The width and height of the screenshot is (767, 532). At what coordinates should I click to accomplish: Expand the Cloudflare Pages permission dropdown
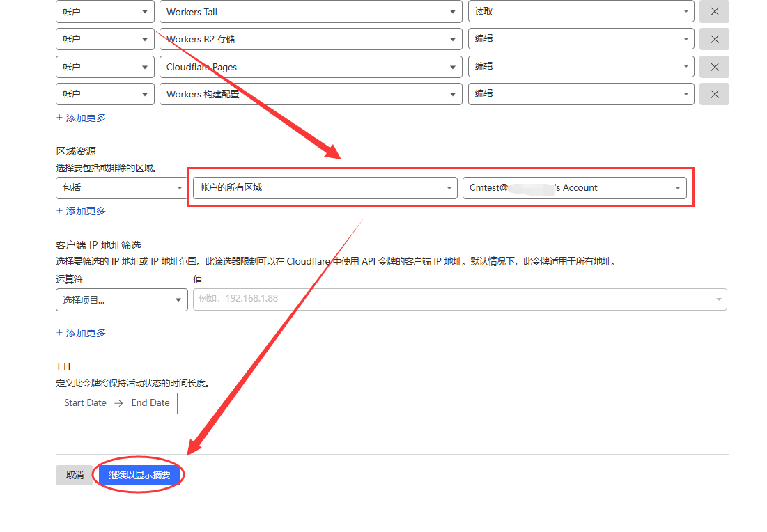click(311, 67)
